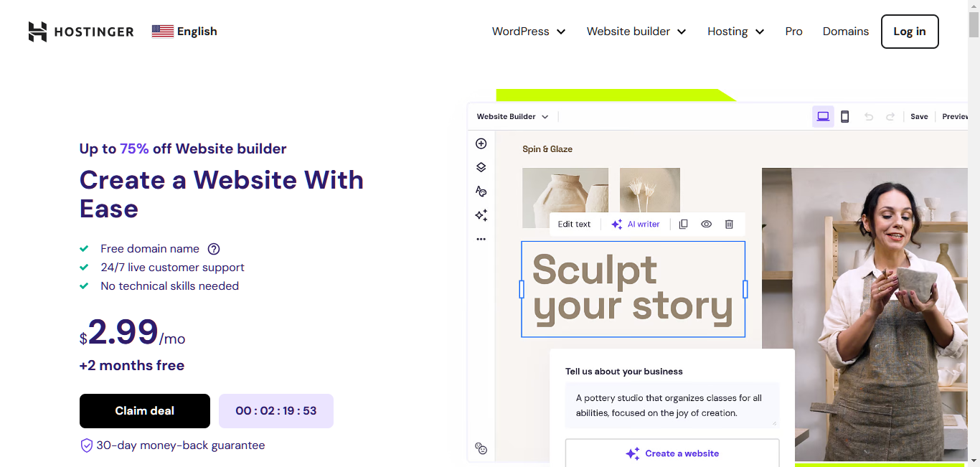Click the Claim deal button
This screenshot has width=980, height=467.
click(x=145, y=411)
